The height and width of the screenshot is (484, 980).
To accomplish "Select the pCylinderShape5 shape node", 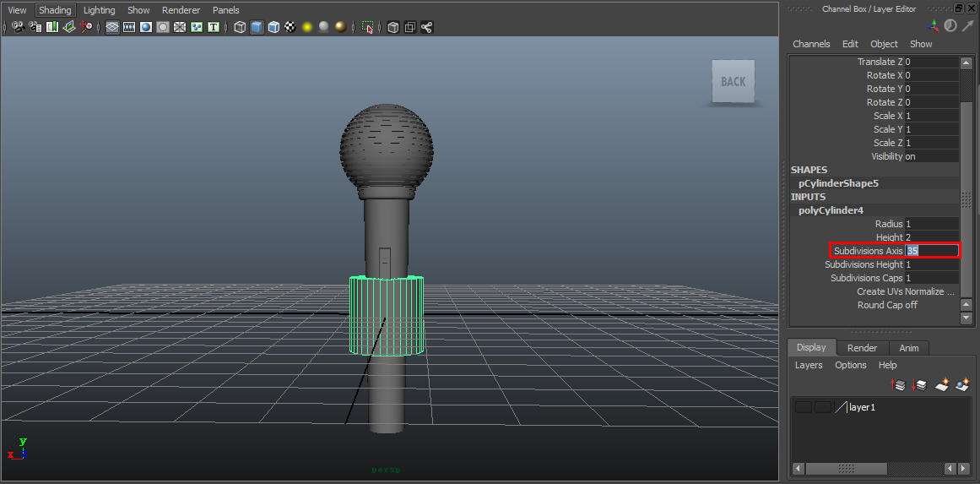I will pyautogui.click(x=838, y=184).
